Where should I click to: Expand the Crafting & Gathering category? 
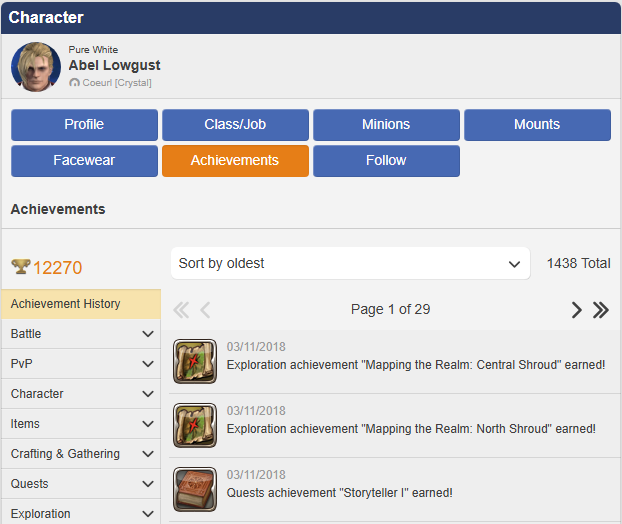81,454
